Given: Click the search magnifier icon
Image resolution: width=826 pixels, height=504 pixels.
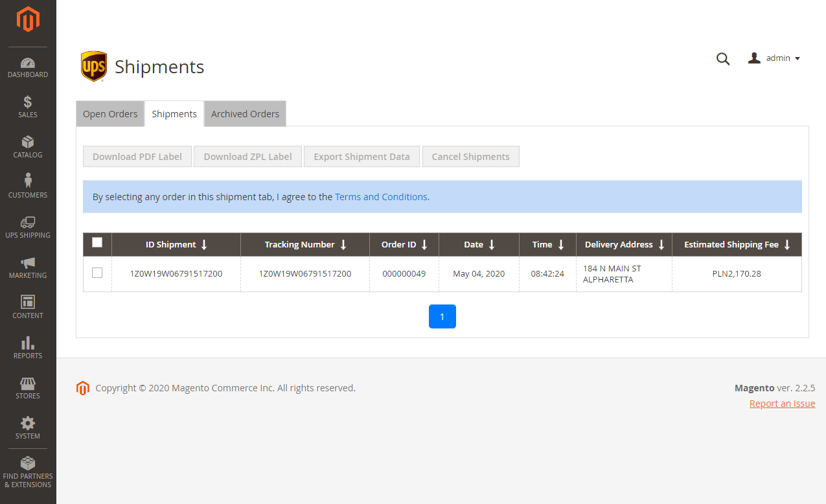Looking at the screenshot, I should 723,58.
